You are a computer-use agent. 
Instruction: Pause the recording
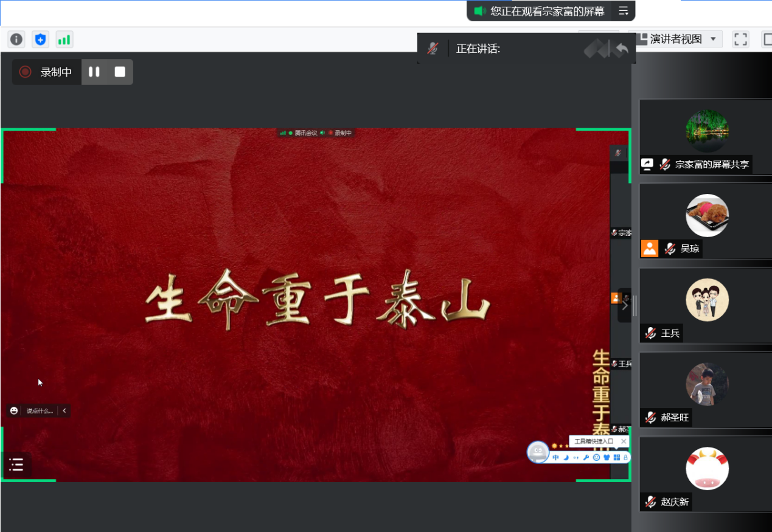[94, 72]
